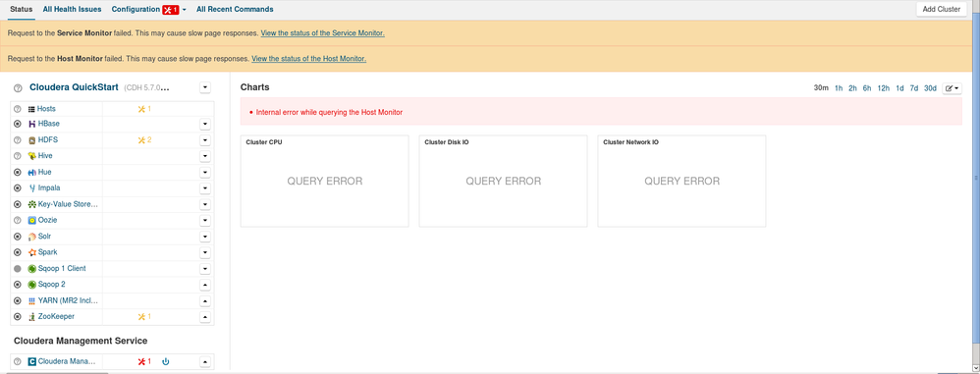Screen dimensions: 980x374
Task: Click the ZooKeeper service logo icon
Action: click(31, 316)
